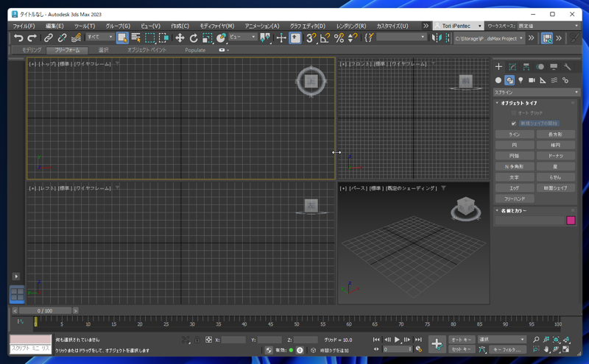
Task: Open the Tori iPentec user dropdown
Action: 458,26
